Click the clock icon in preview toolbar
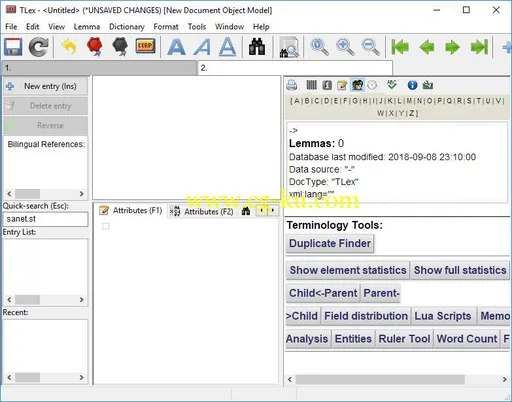This screenshot has width=512, height=402. (372, 85)
